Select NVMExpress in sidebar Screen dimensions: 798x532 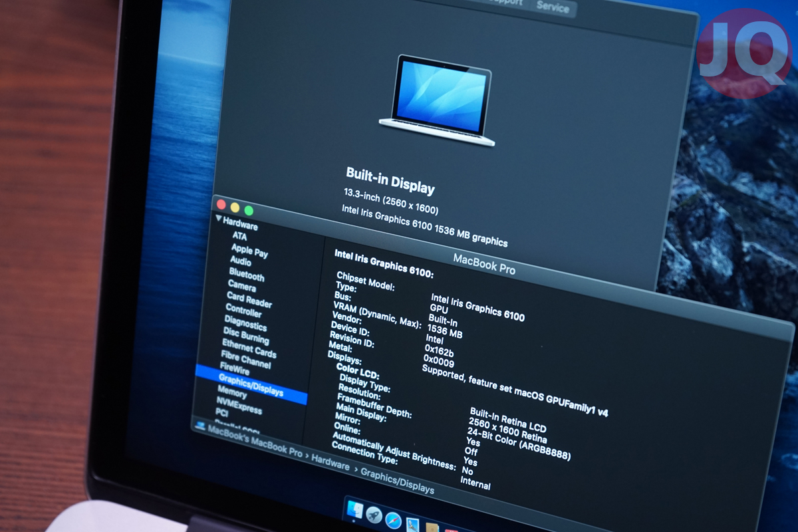point(239,406)
